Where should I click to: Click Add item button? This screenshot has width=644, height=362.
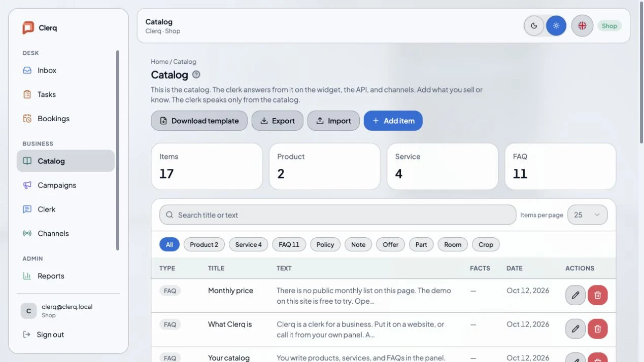click(393, 121)
